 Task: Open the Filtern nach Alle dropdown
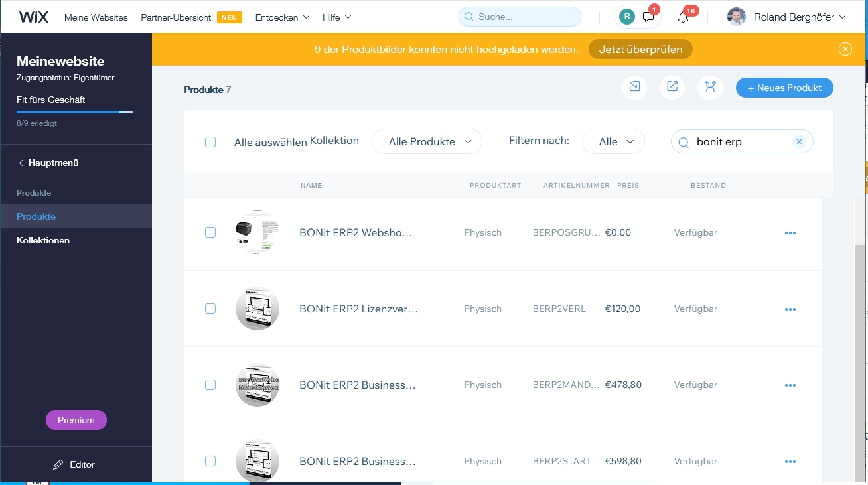click(613, 141)
